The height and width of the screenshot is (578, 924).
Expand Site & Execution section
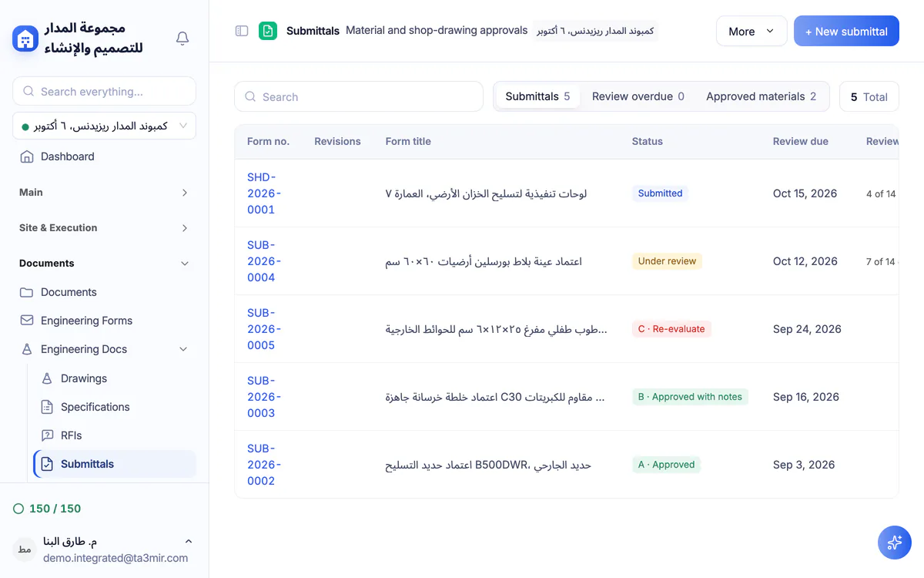pos(104,228)
